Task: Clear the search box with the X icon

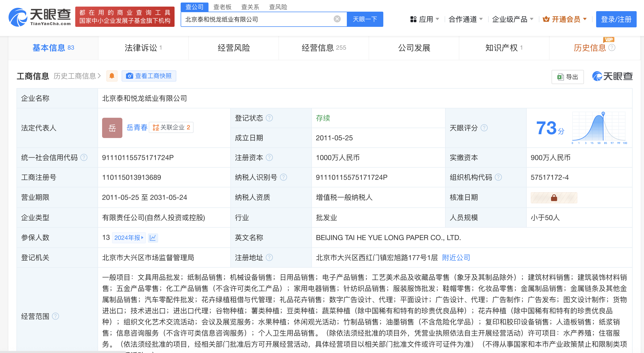Action: 337,19
